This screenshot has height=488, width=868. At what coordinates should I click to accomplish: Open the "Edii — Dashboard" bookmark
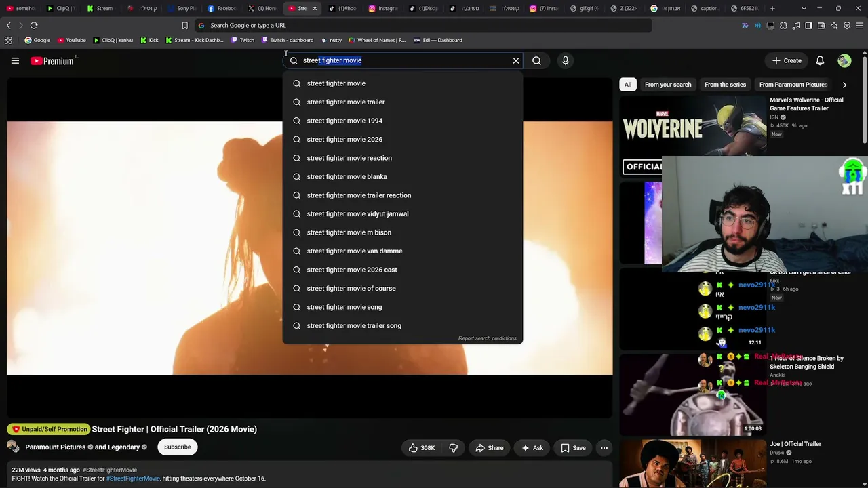click(x=437, y=40)
